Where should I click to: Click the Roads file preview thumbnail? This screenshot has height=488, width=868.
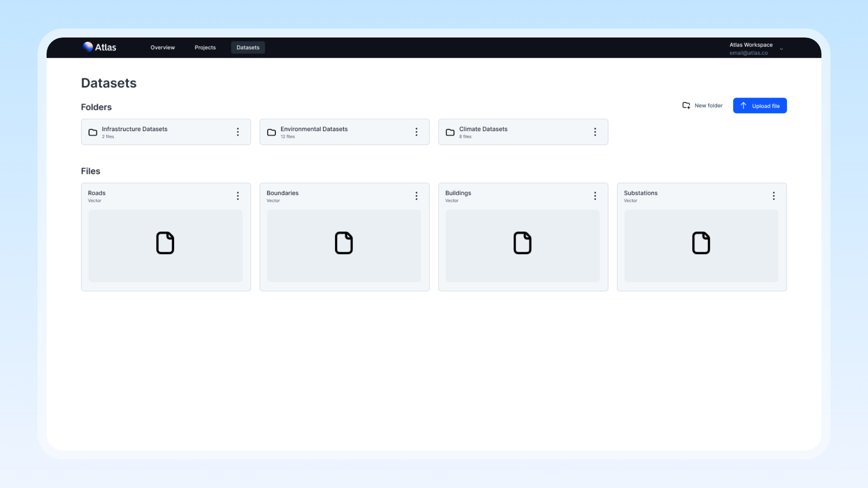[165, 246]
